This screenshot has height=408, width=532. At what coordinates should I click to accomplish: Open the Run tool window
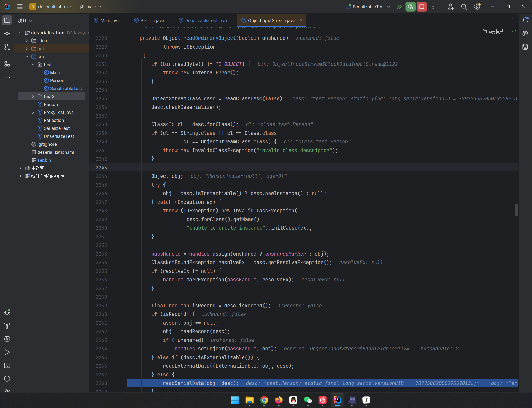pos(7,352)
